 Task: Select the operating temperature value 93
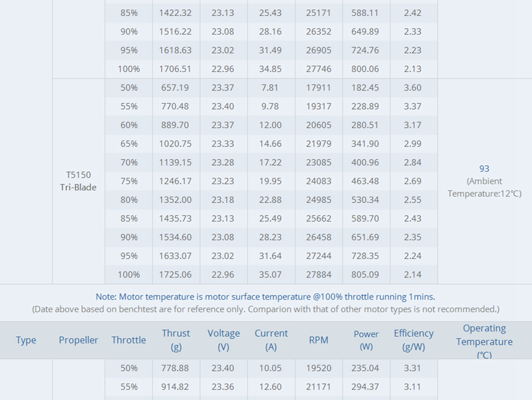click(484, 169)
